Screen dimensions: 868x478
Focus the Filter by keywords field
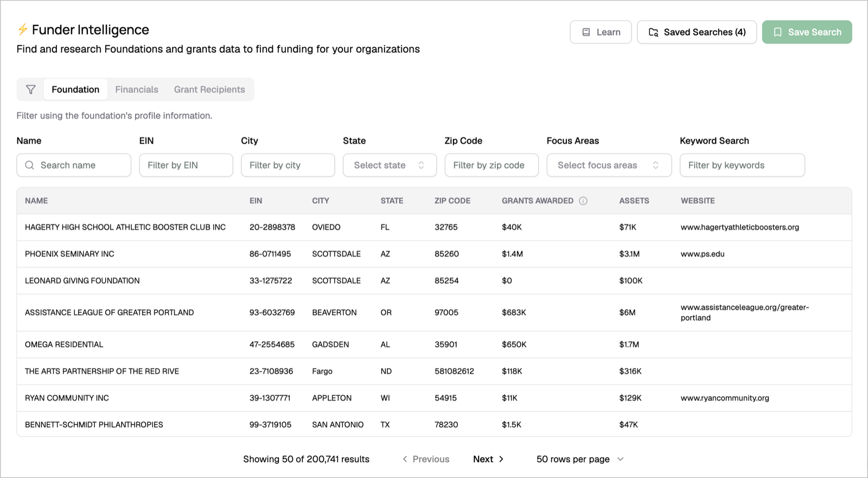pyautogui.click(x=742, y=165)
